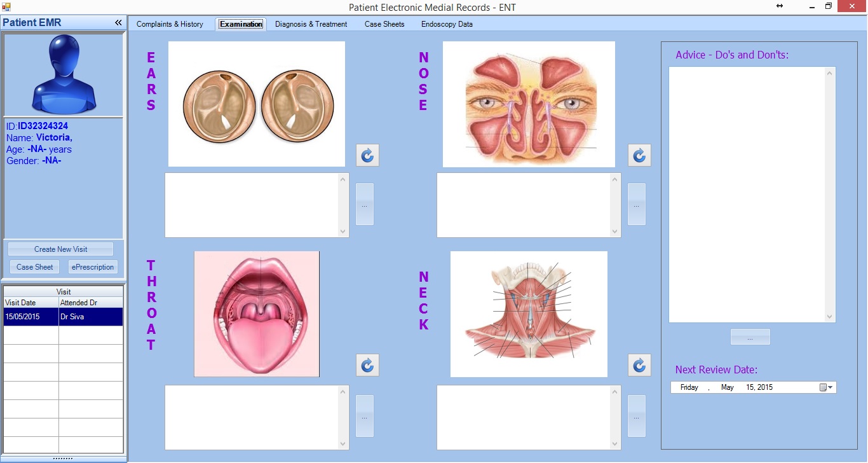Collapse the Patient EMR side panel
868x463 pixels.
(118, 23)
